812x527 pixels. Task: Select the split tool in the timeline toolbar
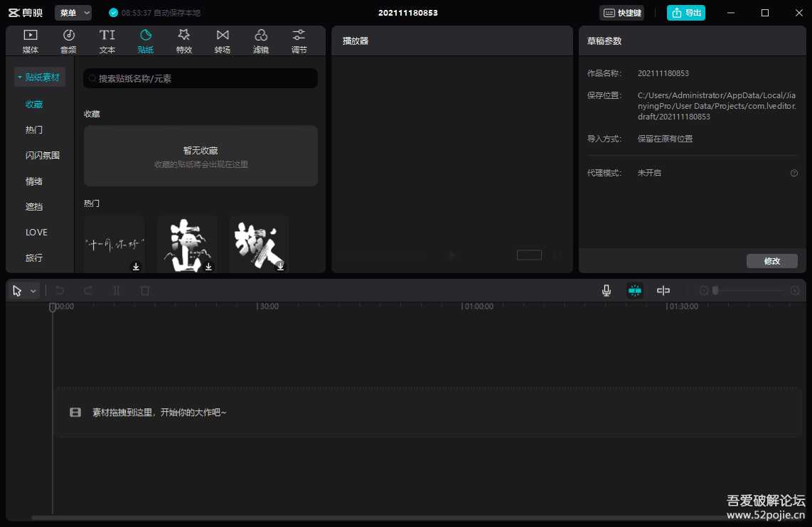tap(117, 290)
